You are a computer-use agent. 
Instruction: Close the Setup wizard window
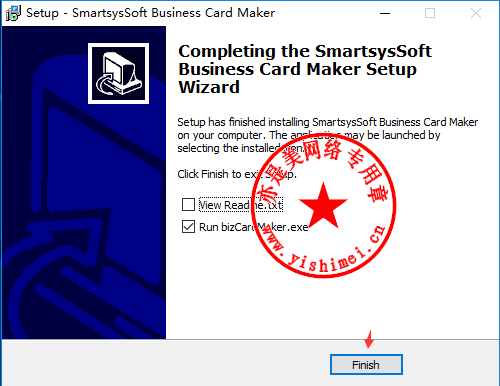(476, 13)
